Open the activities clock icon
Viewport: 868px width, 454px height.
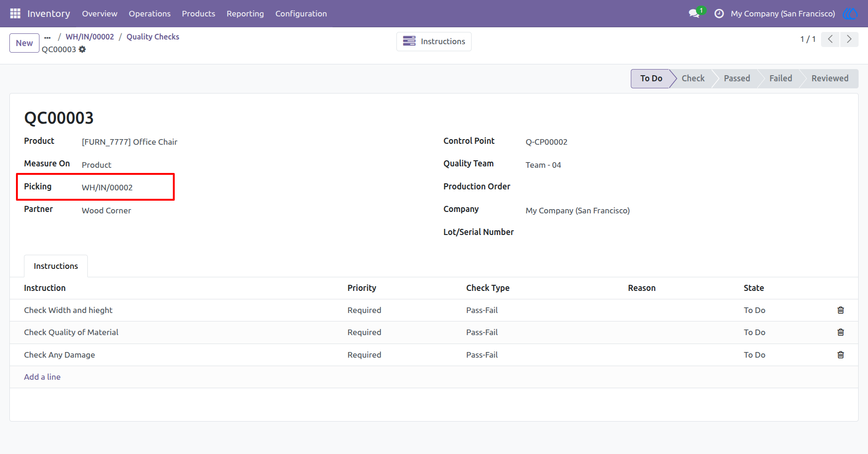[719, 14]
